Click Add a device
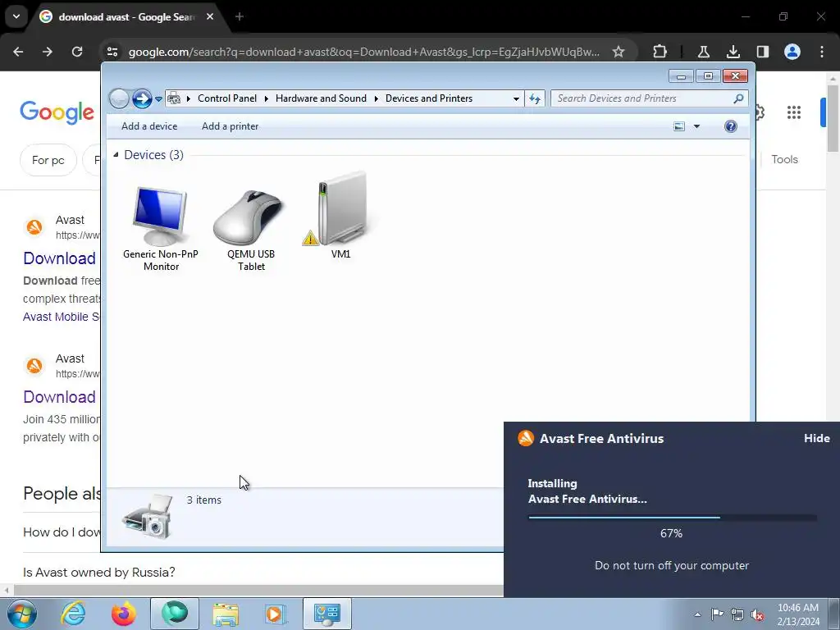This screenshot has width=840, height=630. pyautogui.click(x=149, y=126)
